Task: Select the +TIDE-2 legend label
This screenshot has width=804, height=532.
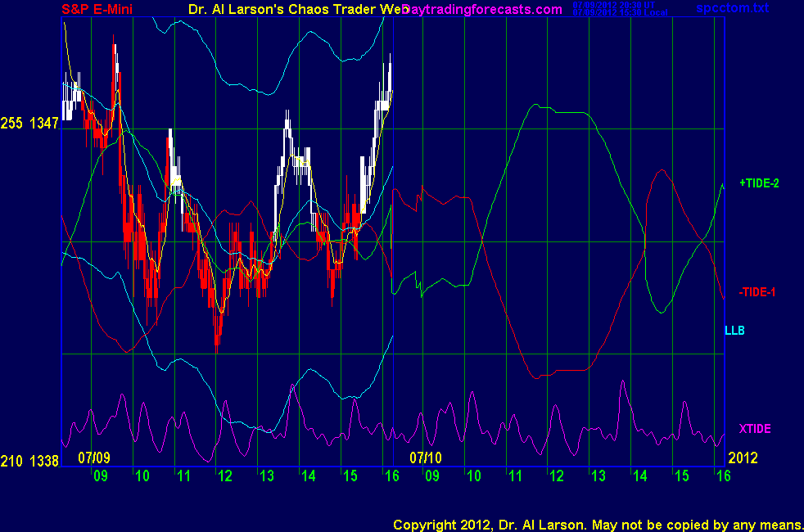Action: point(759,183)
